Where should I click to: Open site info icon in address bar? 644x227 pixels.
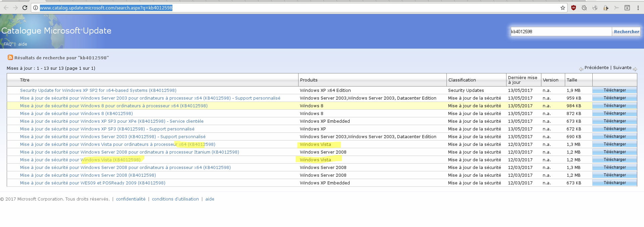pos(36,8)
